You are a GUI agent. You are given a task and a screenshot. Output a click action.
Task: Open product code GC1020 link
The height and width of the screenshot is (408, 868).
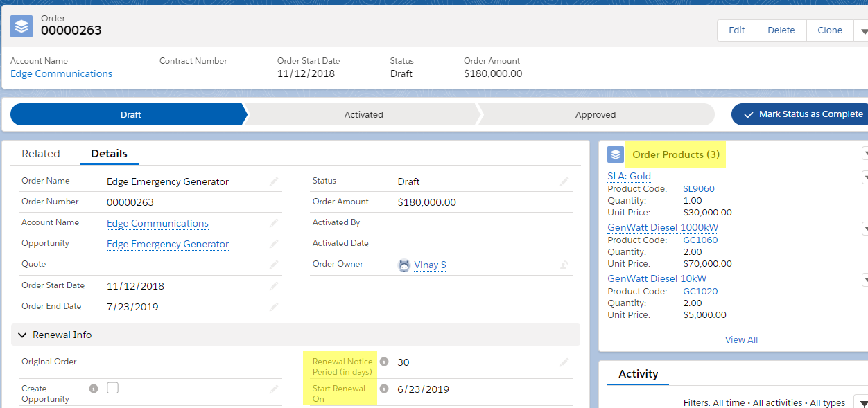pos(700,291)
